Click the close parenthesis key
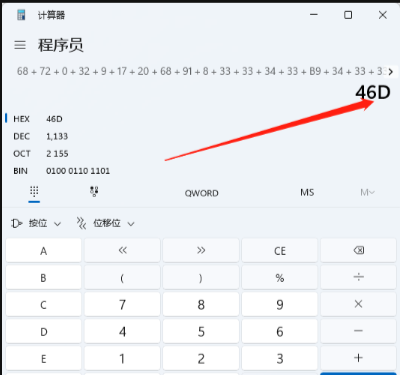Screen dimensions: 400x375 click(x=201, y=277)
